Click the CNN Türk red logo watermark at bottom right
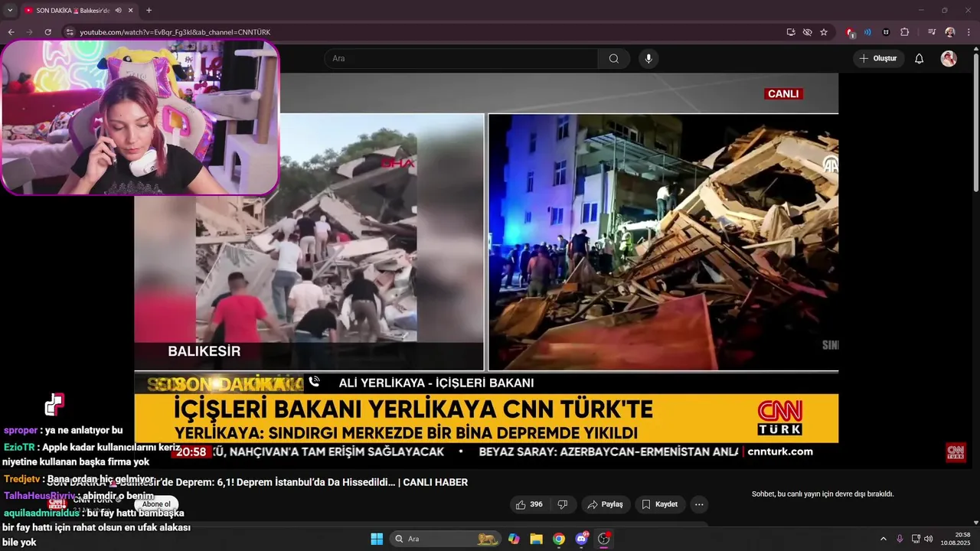Image resolution: width=980 pixels, height=551 pixels. [955, 452]
